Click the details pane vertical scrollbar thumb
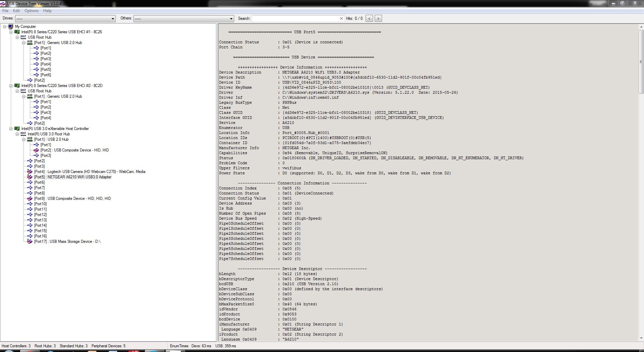Image resolution: width=644 pixels, height=352 pixels. click(x=641, y=61)
